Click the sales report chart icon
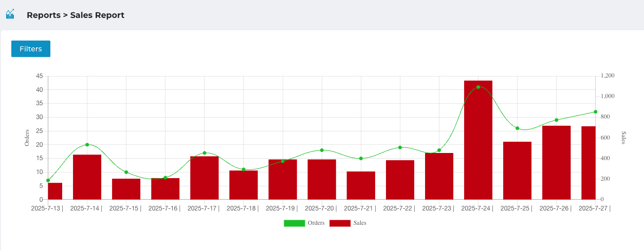The image size is (644, 250). 10,14
